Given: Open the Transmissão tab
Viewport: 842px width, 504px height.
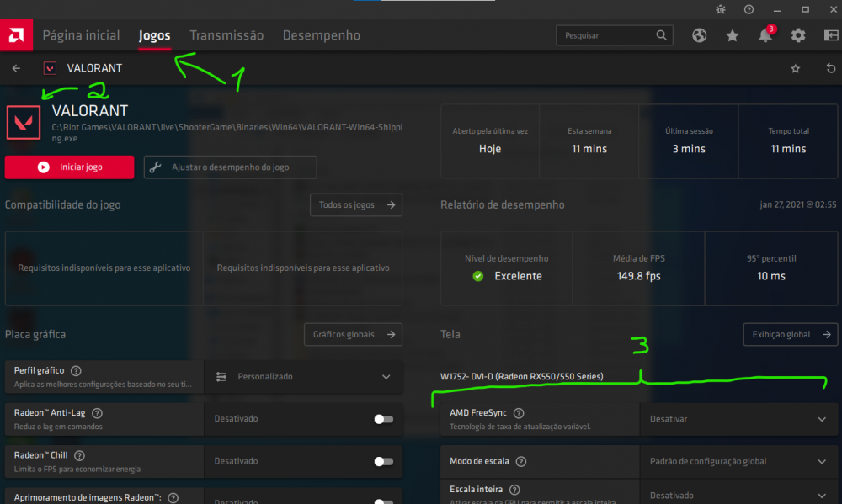Looking at the screenshot, I should (226, 35).
